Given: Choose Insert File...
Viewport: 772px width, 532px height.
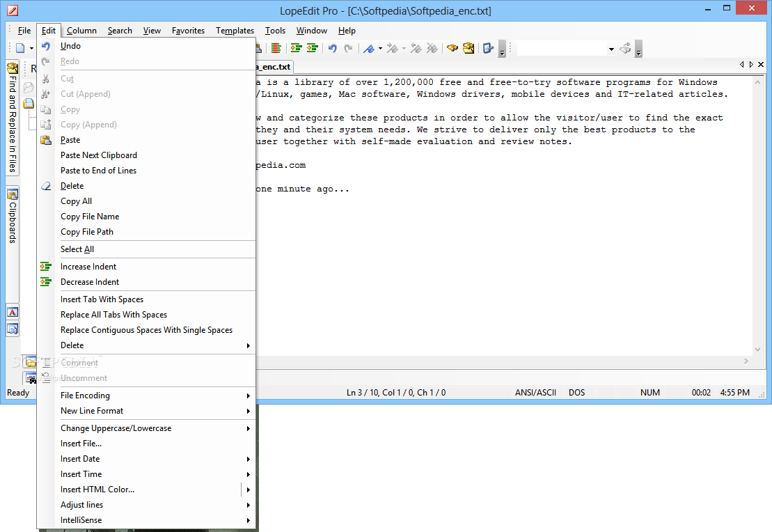Looking at the screenshot, I should click(146, 444).
